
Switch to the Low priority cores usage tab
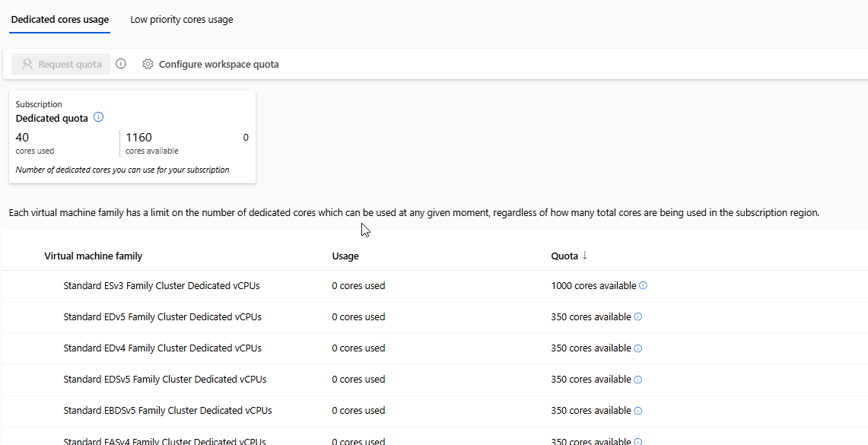pos(181,19)
